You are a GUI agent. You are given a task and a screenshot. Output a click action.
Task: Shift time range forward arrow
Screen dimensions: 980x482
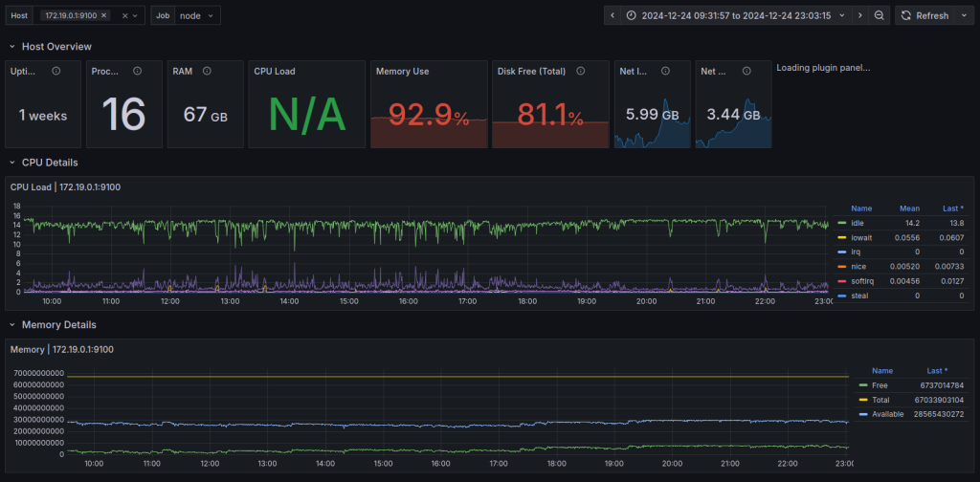(860, 15)
